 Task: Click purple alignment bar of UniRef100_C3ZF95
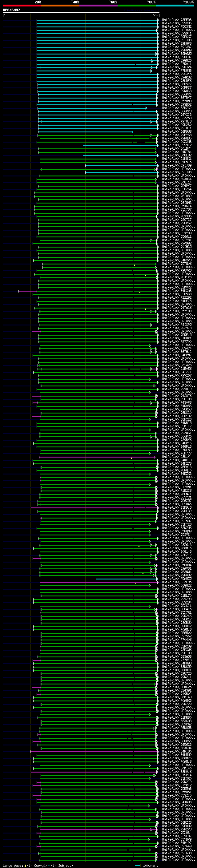99,582
